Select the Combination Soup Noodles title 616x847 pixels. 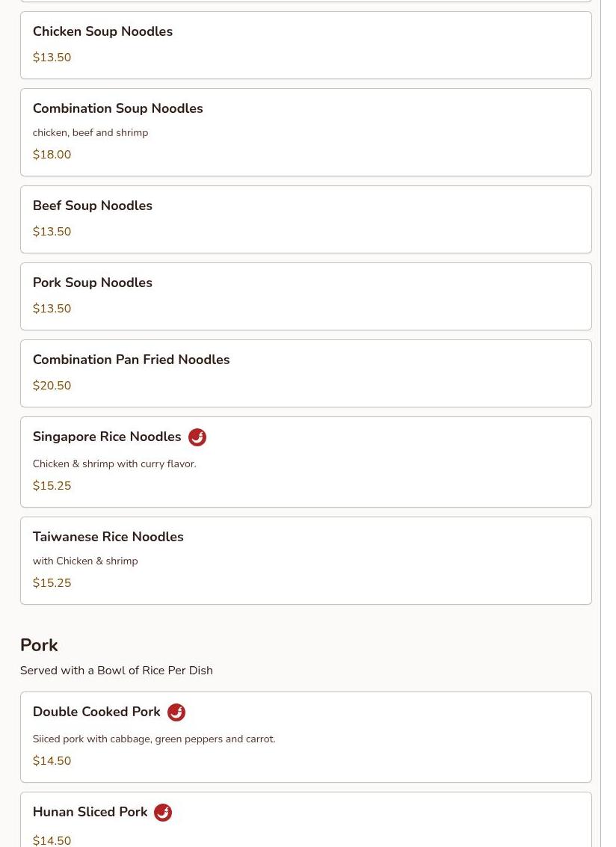point(117,108)
